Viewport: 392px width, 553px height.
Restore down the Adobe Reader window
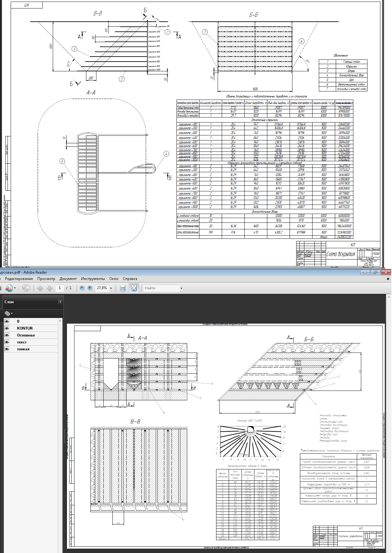click(x=375, y=272)
